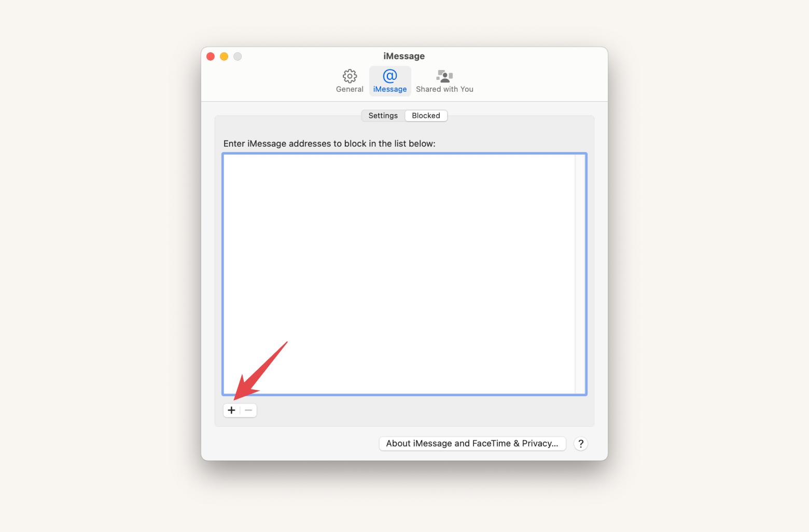The image size is (809, 532).
Task: Select the Blocked segment
Action: point(426,116)
